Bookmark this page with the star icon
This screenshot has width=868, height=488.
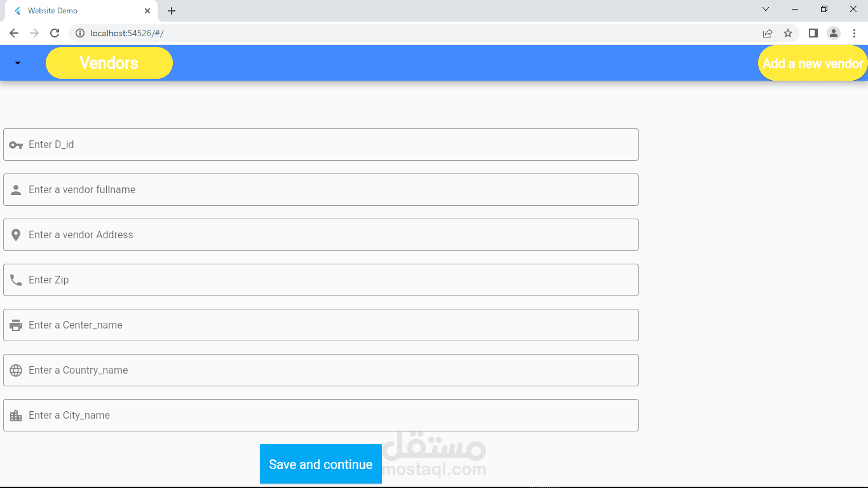pyautogui.click(x=788, y=33)
